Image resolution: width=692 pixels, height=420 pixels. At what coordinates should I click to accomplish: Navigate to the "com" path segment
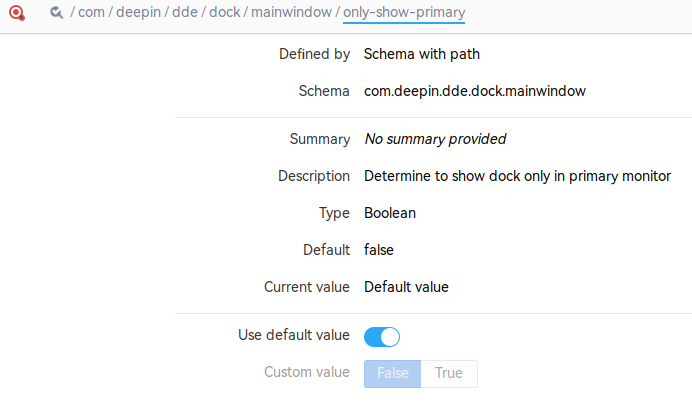click(92, 13)
